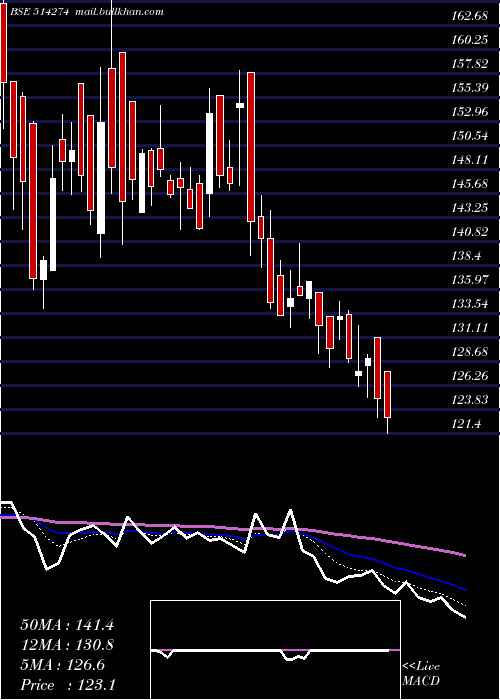The height and width of the screenshot is (700, 500).
Task: Click the 160.25 price axis label
Action: pos(469,40)
